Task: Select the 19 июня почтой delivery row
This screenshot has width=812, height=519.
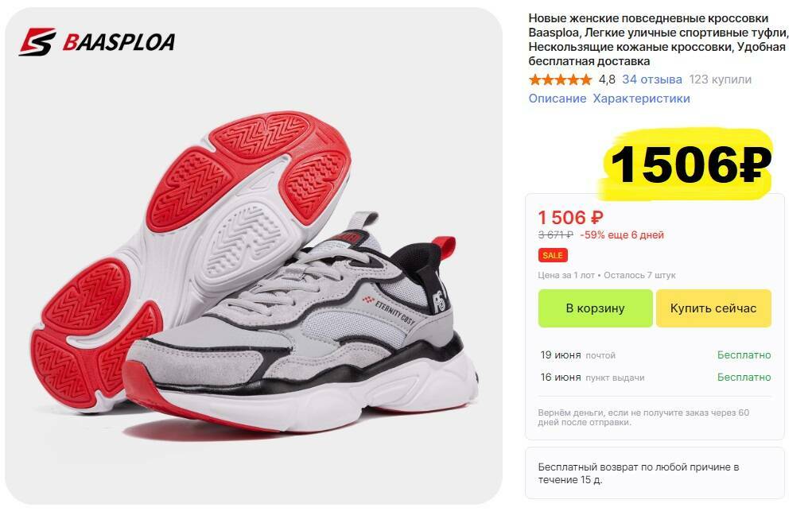Action: 655,355
